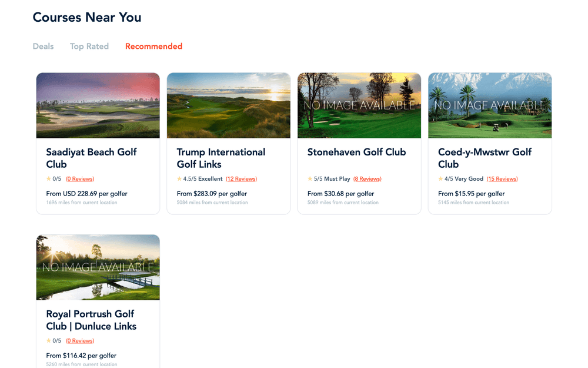Click the star icon beside 5/5 Must Play
588x368 pixels.
pos(310,179)
